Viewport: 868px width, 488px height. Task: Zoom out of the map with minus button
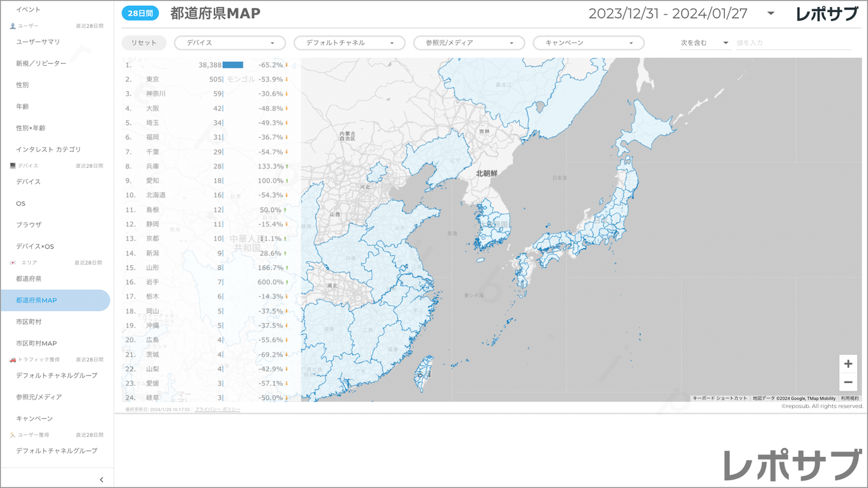(x=848, y=382)
